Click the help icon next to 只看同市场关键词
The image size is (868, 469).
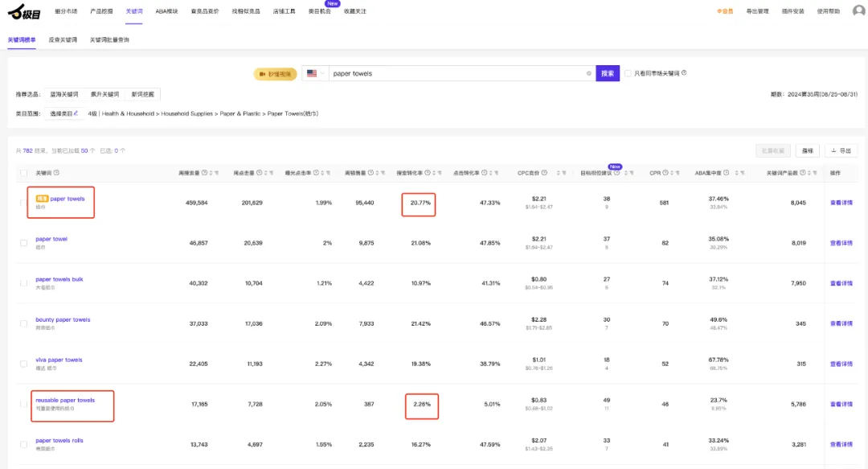pos(684,72)
